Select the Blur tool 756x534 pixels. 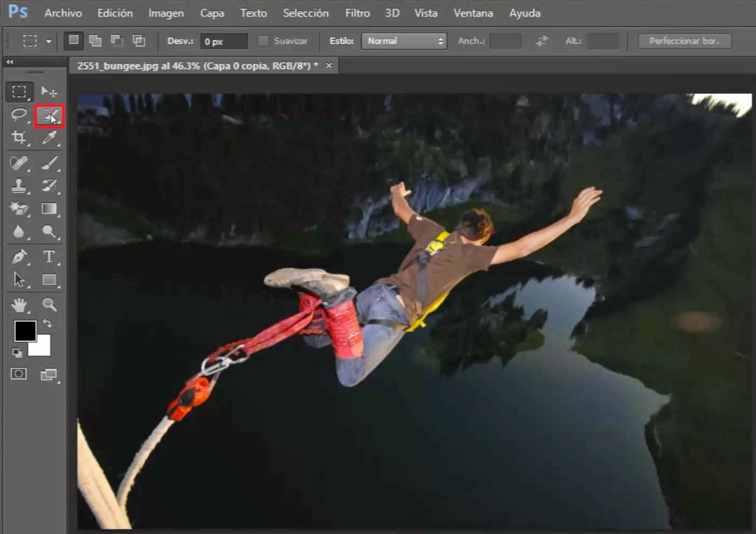(x=19, y=232)
